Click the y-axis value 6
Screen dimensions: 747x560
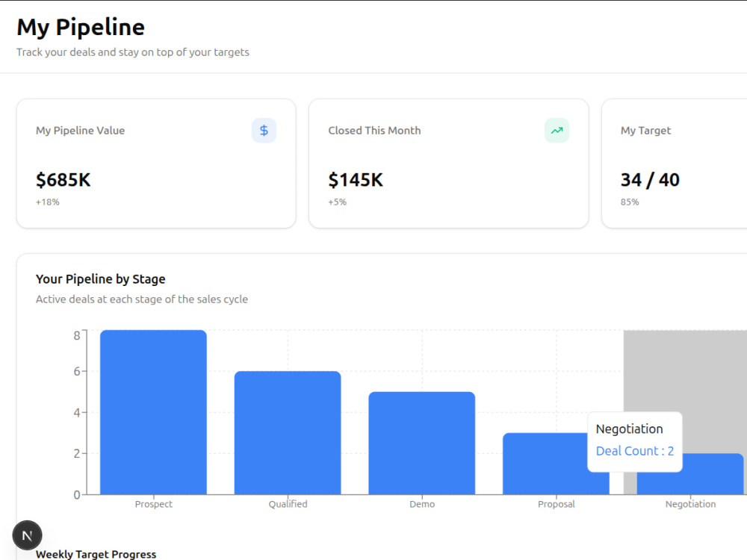pos(77,371)
